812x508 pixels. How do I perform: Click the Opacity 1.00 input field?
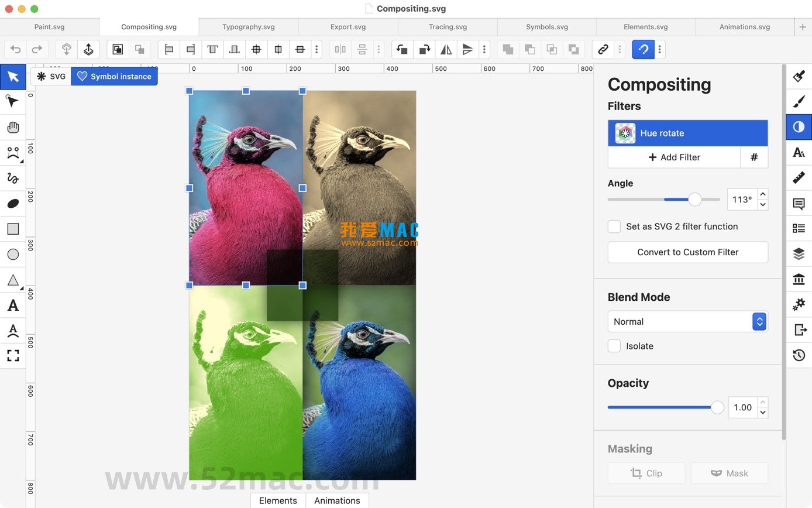tap(742, 407)
